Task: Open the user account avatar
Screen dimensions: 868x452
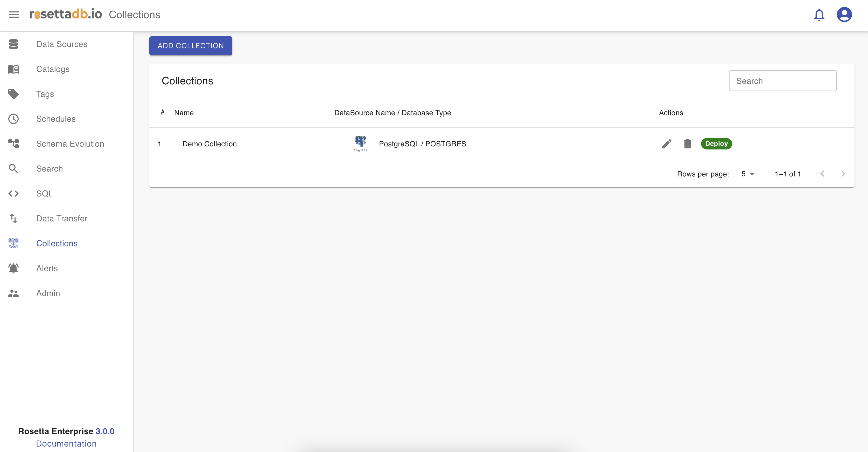Action: pyautogui.click(x=844, y=15)
